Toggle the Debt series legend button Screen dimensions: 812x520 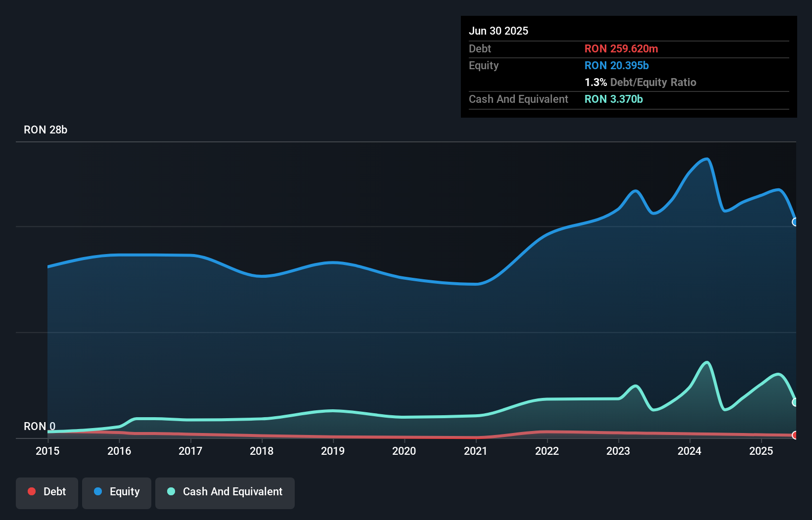click(x=47, y=492)
